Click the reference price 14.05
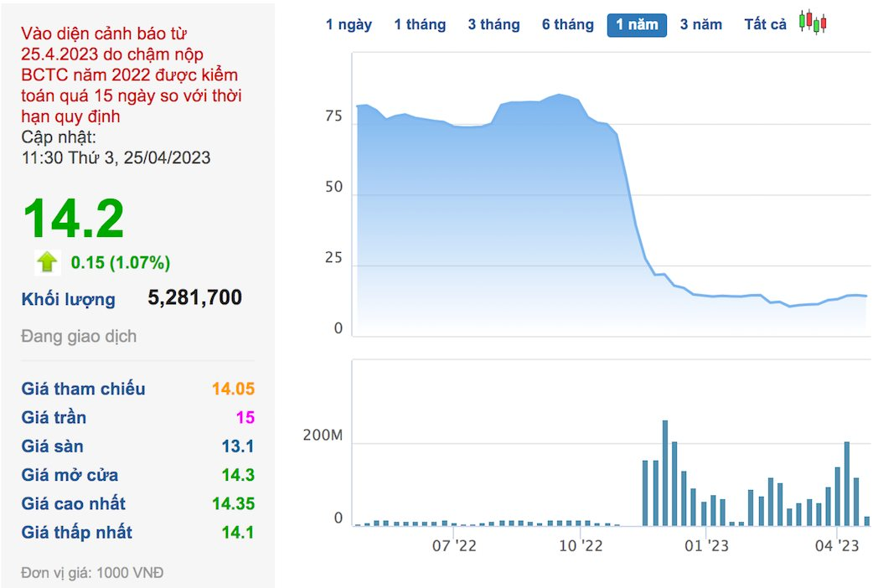Image resolution: width=878 pixels, height=588 pixels. point(233,389)
